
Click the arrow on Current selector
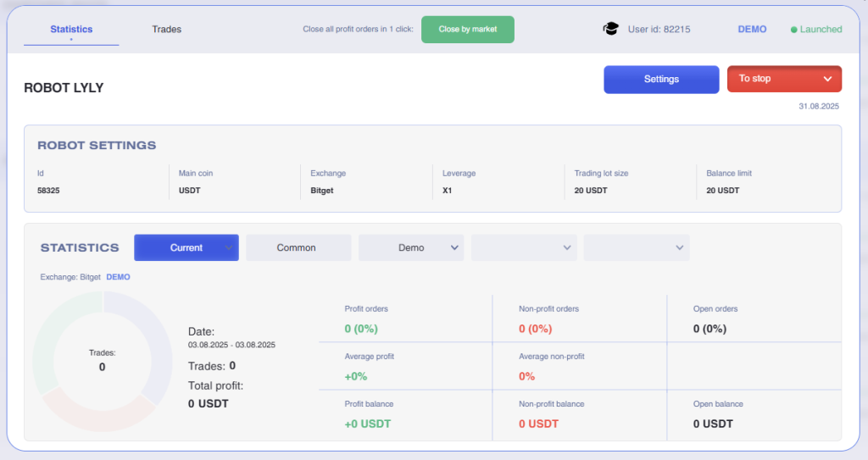point(228,247)
